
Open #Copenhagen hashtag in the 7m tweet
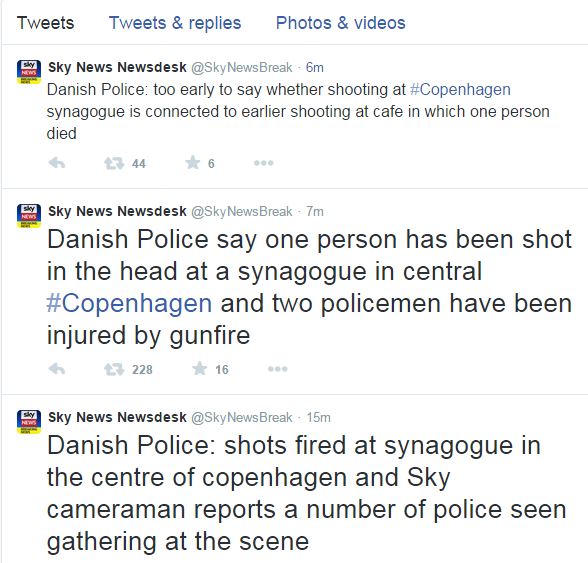[x=129, y=303]
